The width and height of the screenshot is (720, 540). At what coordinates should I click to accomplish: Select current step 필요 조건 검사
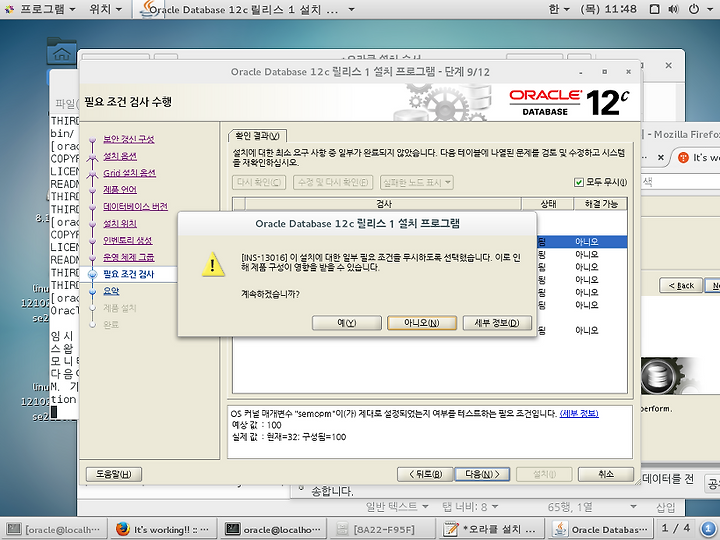[129, 274]
